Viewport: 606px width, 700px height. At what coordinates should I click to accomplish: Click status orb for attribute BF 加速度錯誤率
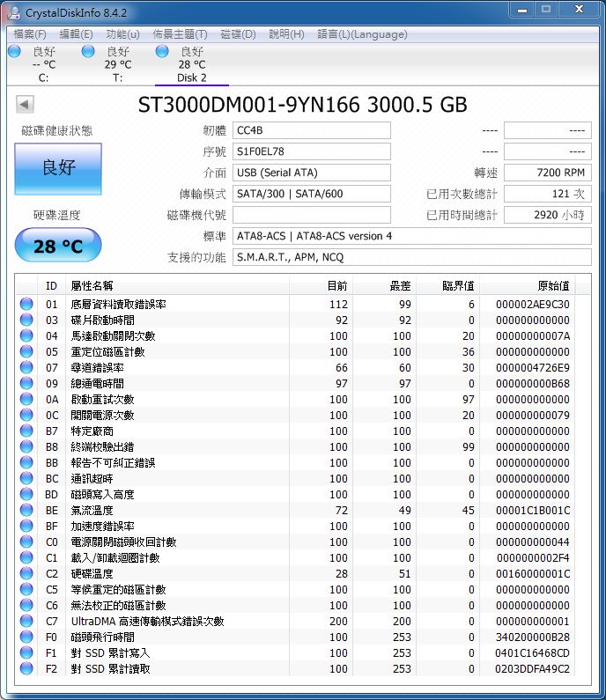[x=26, y=526]
